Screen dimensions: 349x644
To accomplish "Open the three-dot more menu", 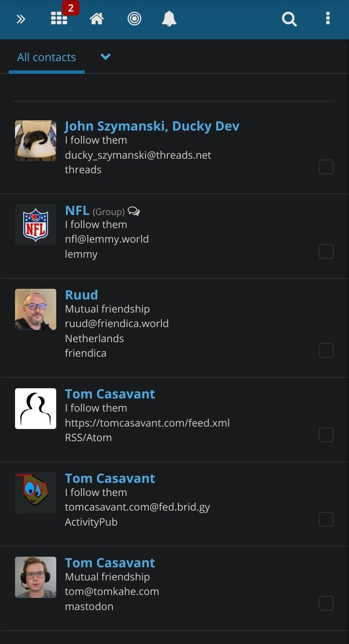I will click(328, 19).
